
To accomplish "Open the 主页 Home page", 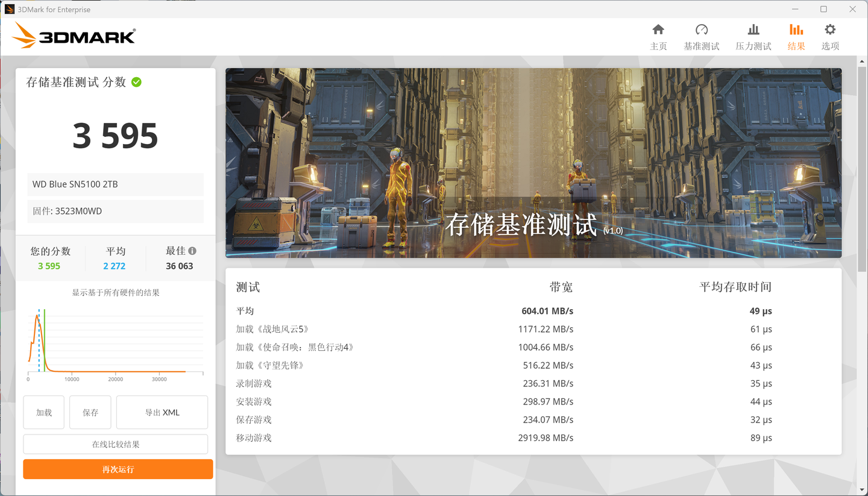I will click(658, 36).
